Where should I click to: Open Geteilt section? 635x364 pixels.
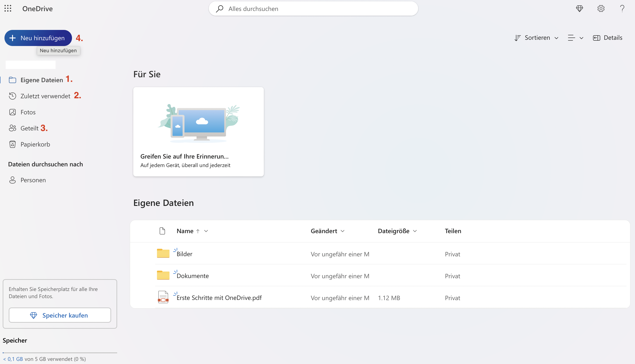(x=29, y=128)
